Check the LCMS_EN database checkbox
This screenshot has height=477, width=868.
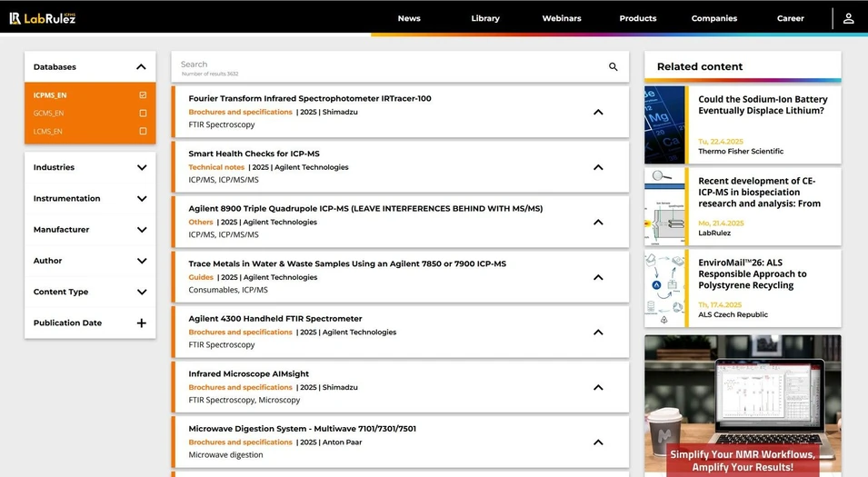(x=143, y=131)
